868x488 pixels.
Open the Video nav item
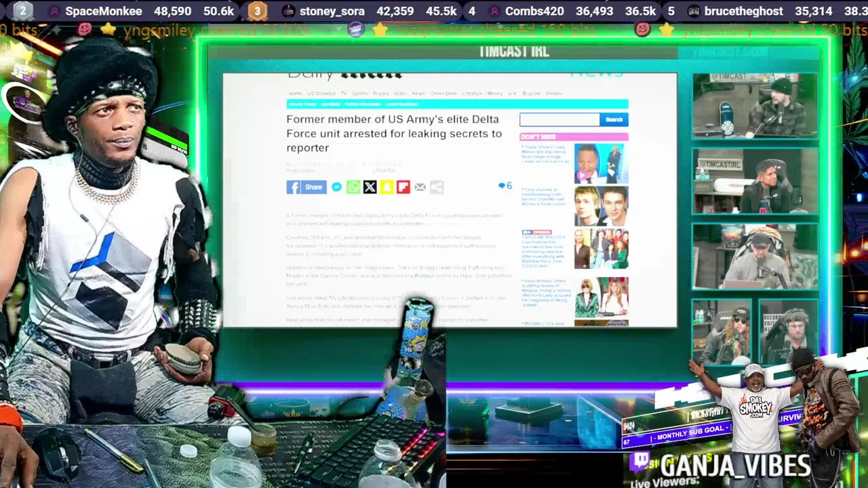pyautogui.click(x=401, y=94)
